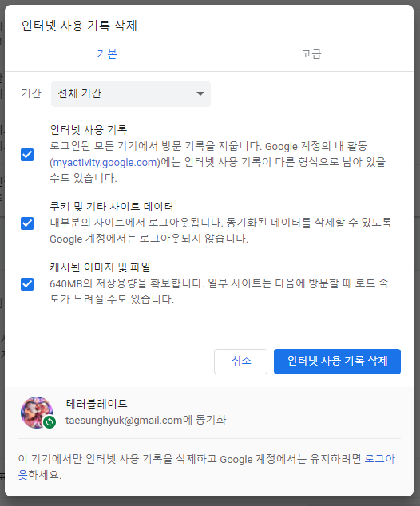Select the 기본 tab
This screenshot has width=420, height=506.
(107, 54)
